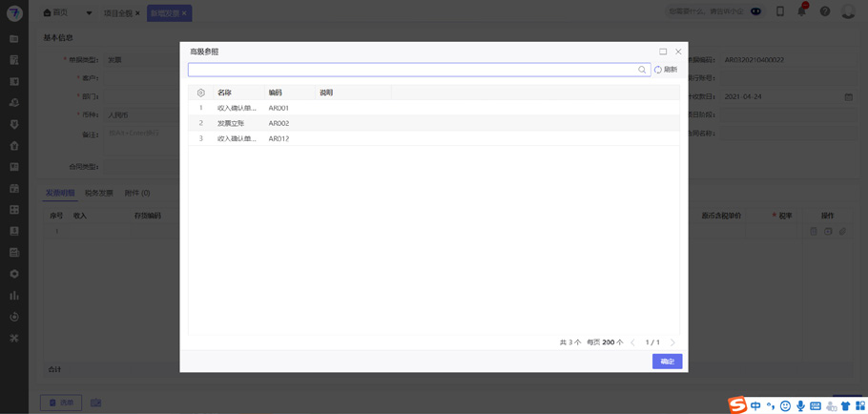This screenshot has height=414, width=868.
Task: Toggle Sogou Chinese/English 中 mode
Action: (x=755, y=405)
